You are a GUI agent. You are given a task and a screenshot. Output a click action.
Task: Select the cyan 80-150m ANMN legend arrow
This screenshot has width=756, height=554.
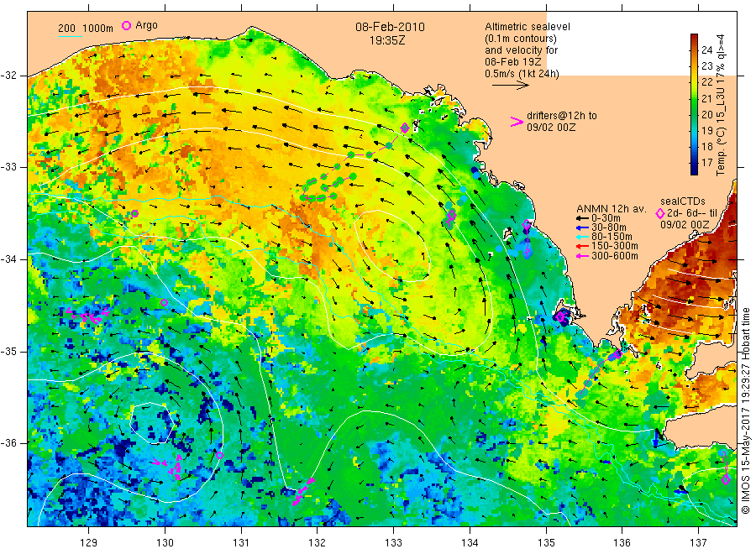[583, 237]
